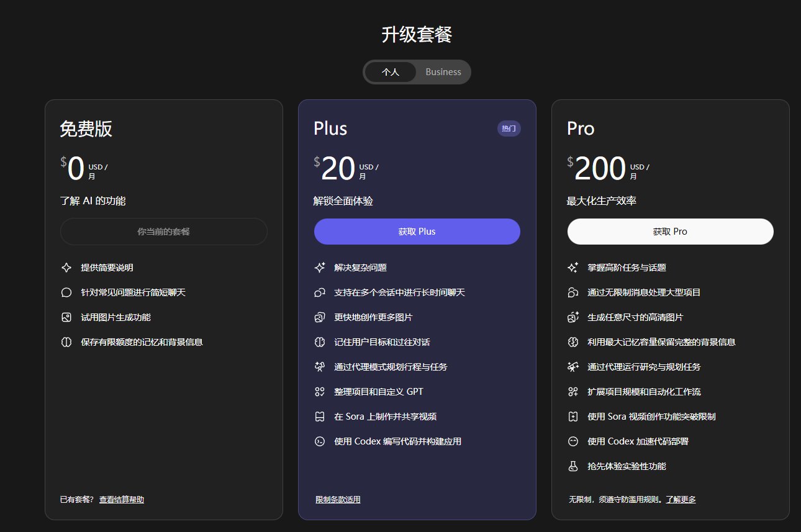Screen dimensions: 801x532
Task: Click the memory icon beside 保存有限额度的记忆和背景信息
Action: tap(66, 342)
